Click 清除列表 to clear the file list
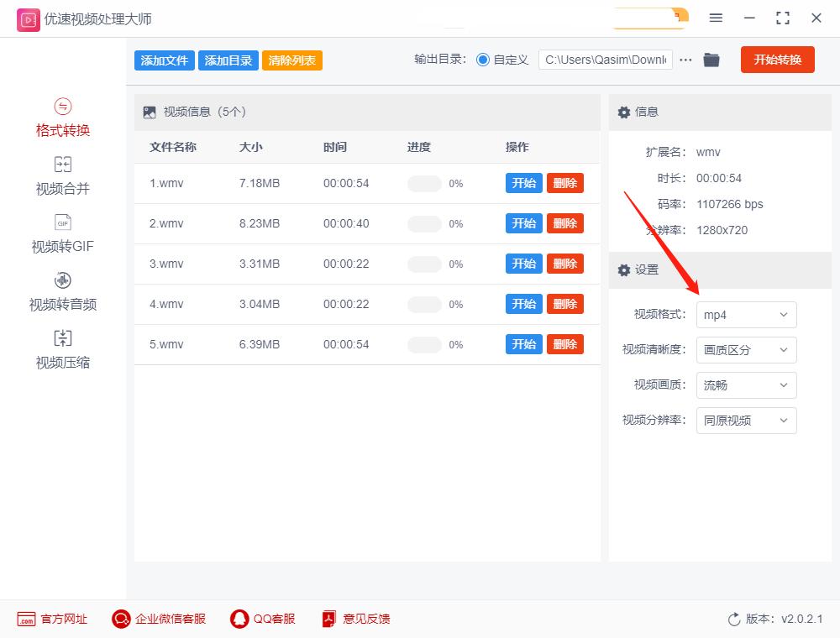This screenshot has width=840, height=638. 291,60
